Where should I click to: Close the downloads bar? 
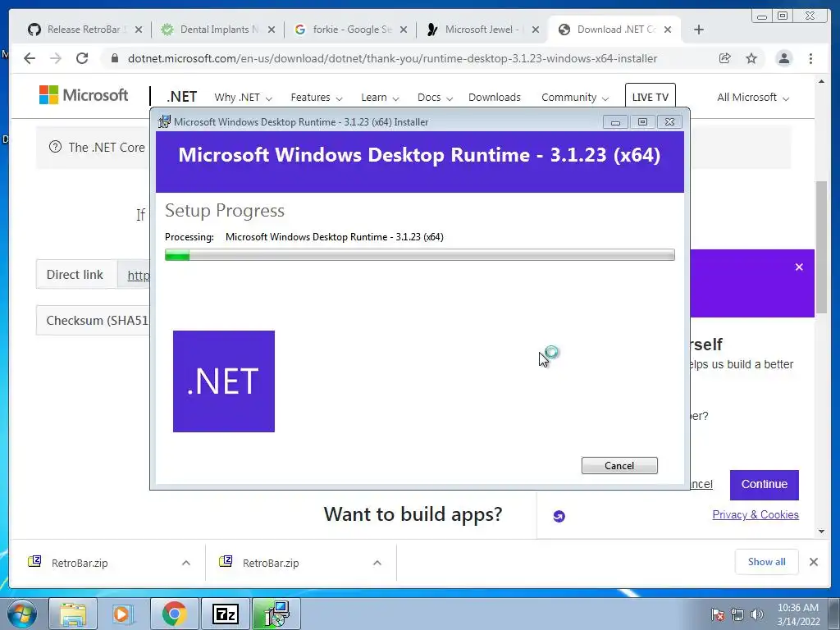click(x=814, y=562)
